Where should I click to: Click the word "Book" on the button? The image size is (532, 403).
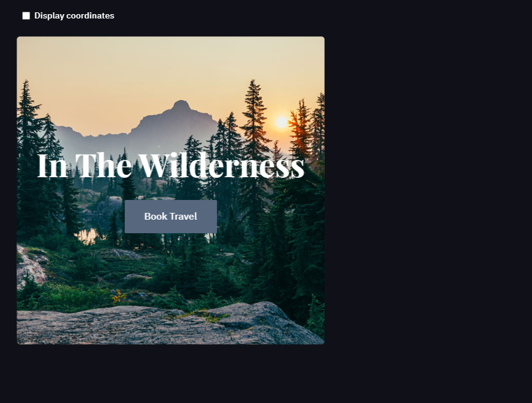[156, 217]
